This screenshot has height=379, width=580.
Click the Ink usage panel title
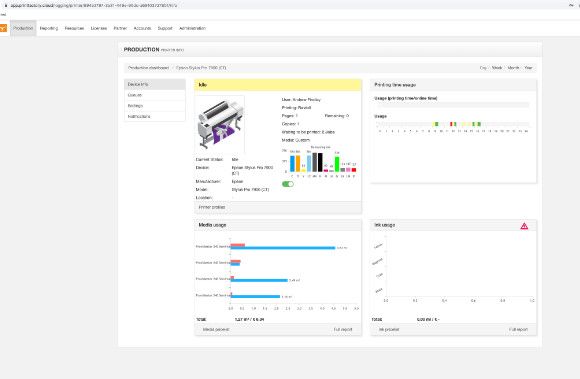point(385,225)
